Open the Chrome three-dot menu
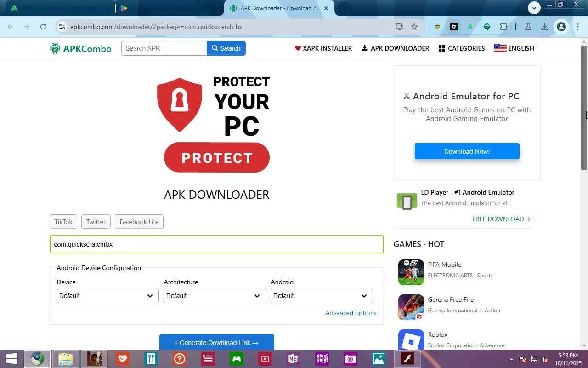The image size is (588, 368). coord(578,27)
